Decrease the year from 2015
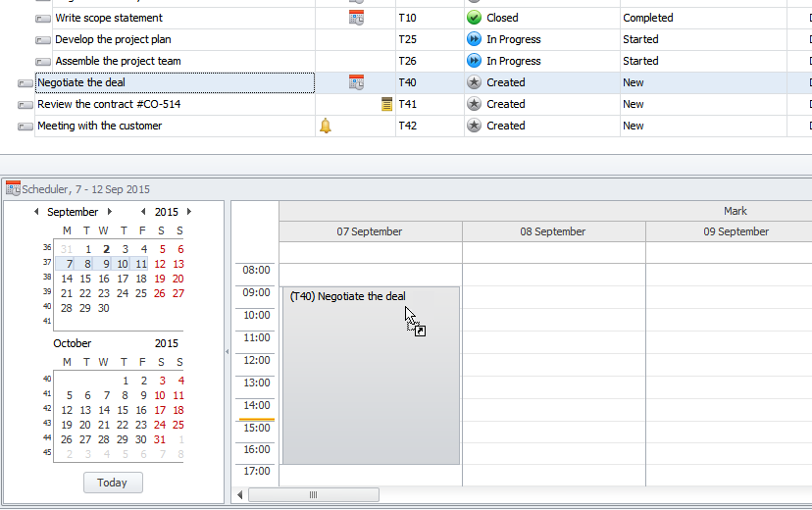 click(x=143, y=212)
